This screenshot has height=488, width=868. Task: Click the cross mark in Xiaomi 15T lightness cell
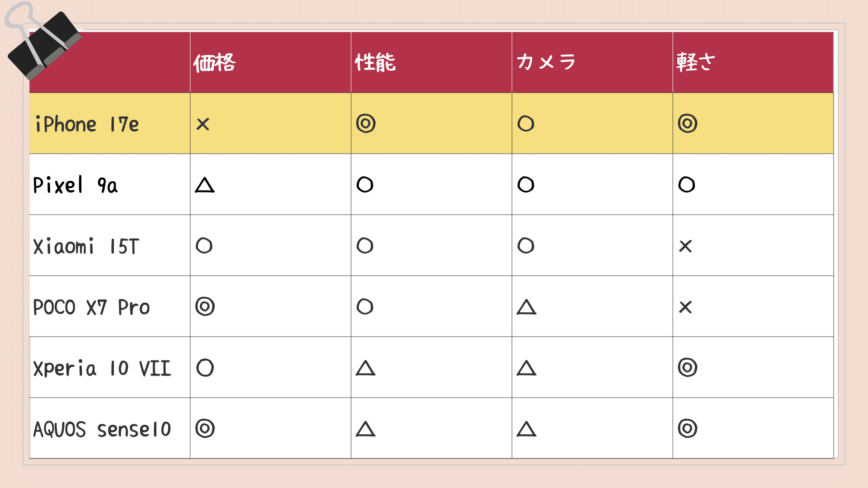685,246
